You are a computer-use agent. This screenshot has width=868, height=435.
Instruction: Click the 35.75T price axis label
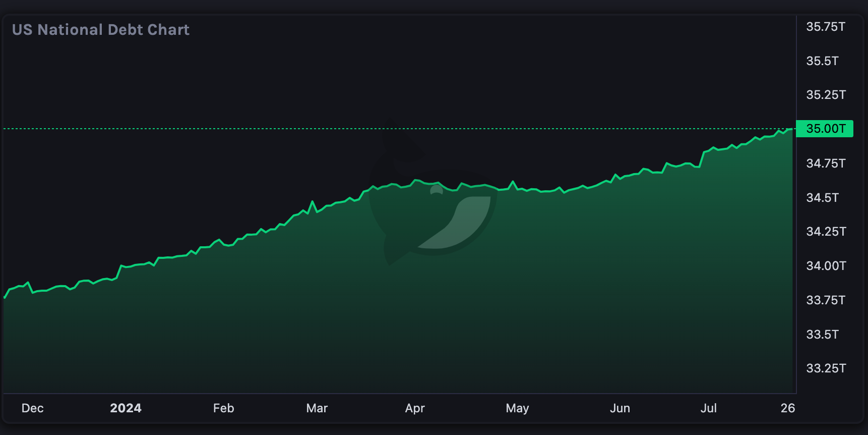point(826,27)
